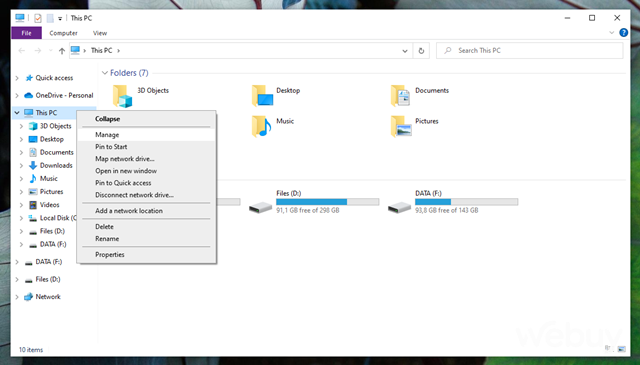Switch to large thumbnails view icon
The image size is (640, 365).
[x=622, y=349]
